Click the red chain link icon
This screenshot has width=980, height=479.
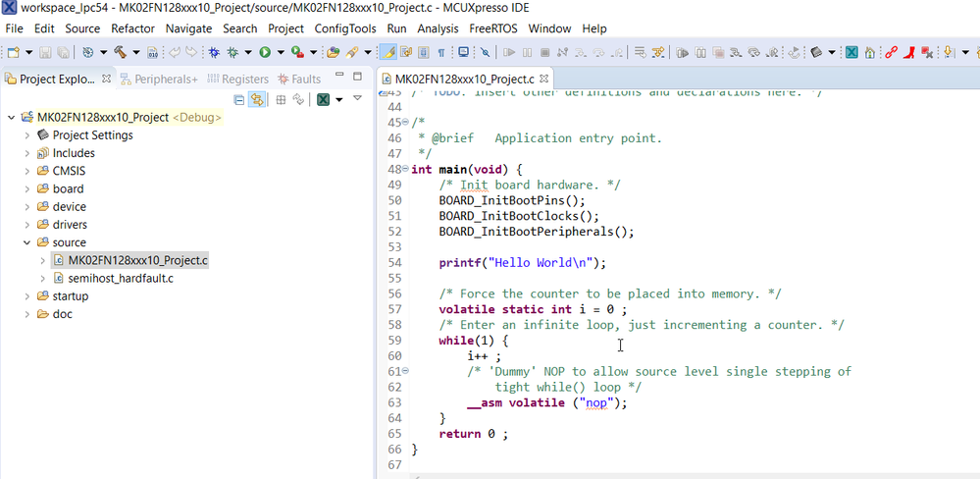click(x=892, y=53)
